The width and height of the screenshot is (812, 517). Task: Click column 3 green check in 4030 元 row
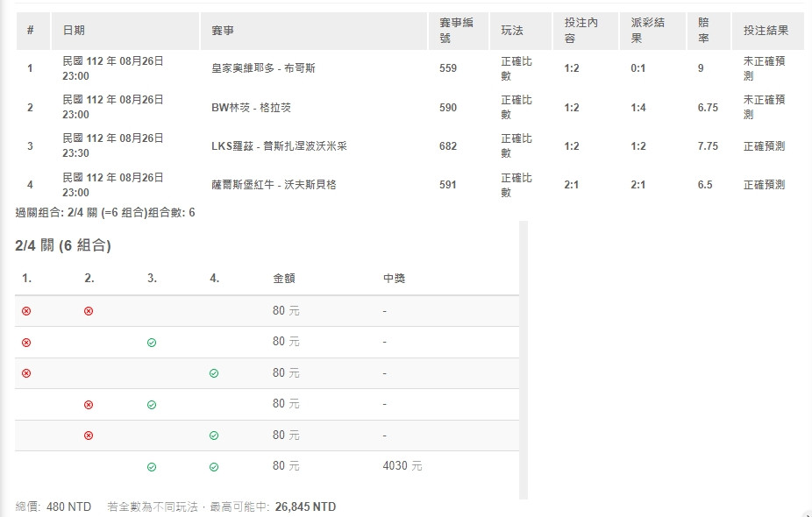(152, 467)
